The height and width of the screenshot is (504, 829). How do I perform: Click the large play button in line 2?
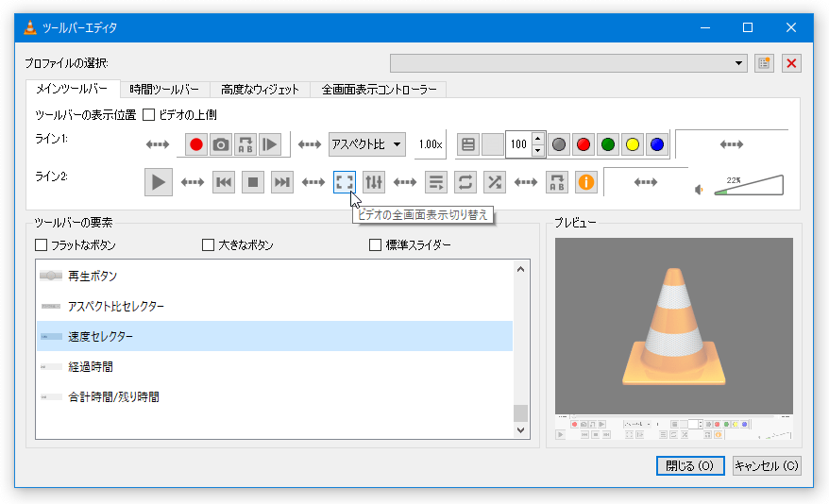159,182
